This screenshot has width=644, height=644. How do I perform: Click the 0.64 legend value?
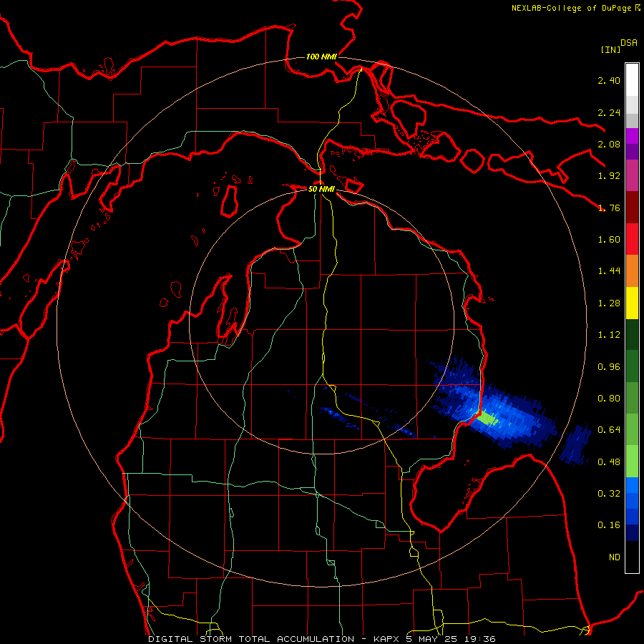click(x=609, y=430)
